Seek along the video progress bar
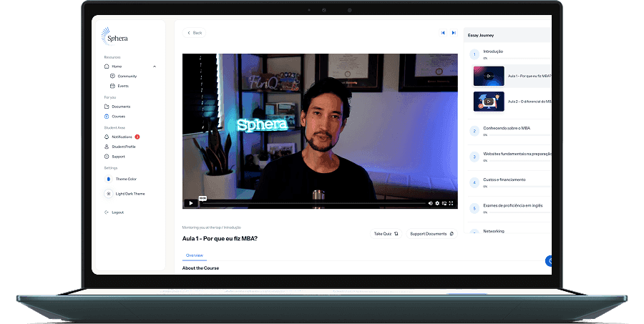The image size is (644, 324). point(313,203)
